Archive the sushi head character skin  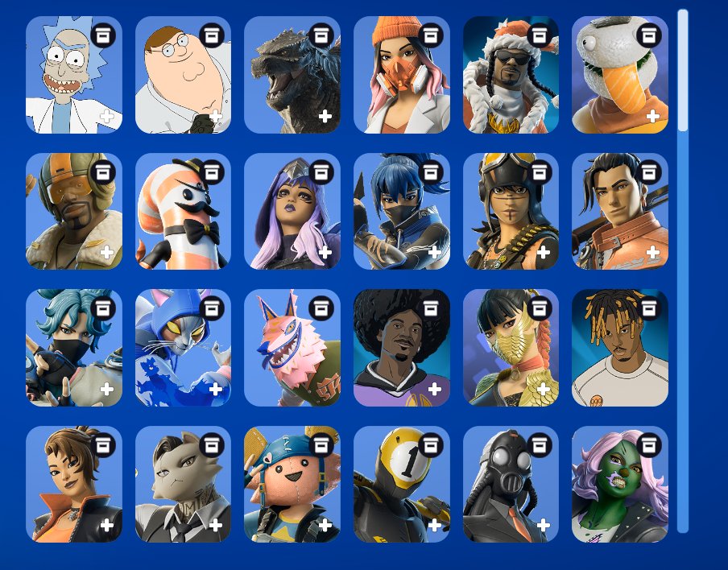(649, 35)
